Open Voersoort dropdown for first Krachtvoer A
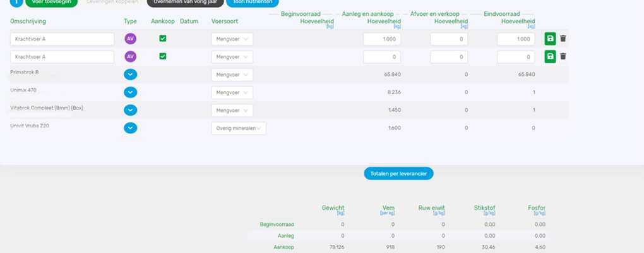 [x=232, y=39]
